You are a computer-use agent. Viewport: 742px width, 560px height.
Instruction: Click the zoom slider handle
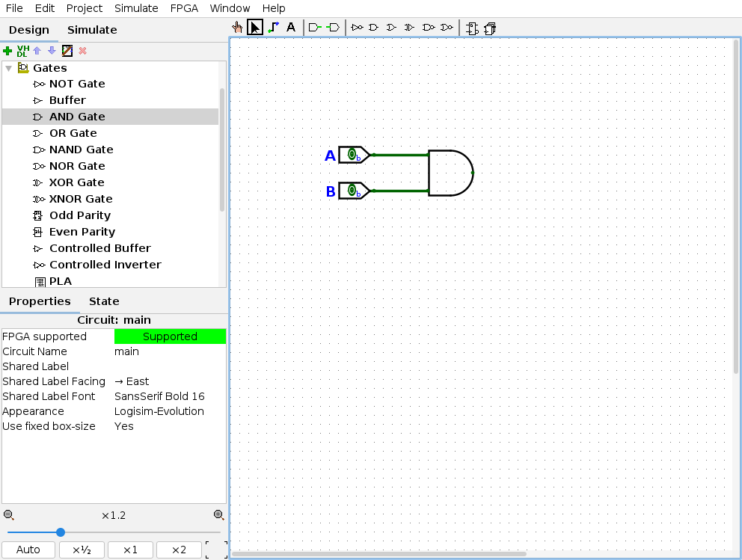[61, 532]
